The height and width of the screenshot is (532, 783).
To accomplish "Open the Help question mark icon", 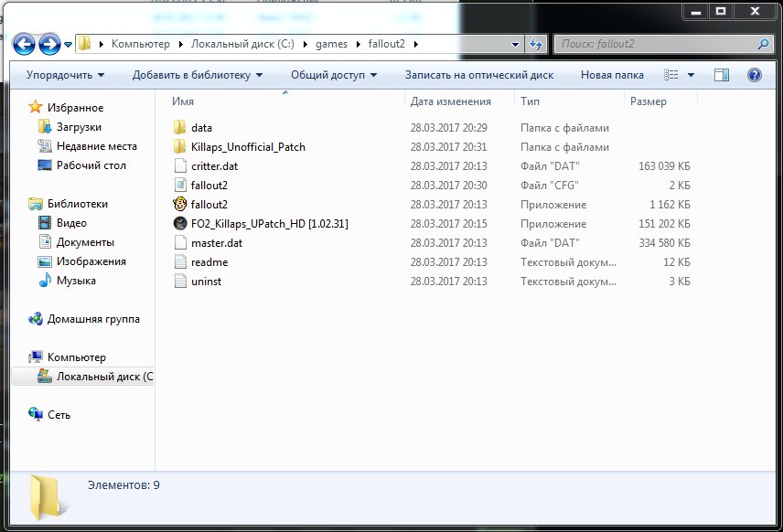I will coord(754,75).
